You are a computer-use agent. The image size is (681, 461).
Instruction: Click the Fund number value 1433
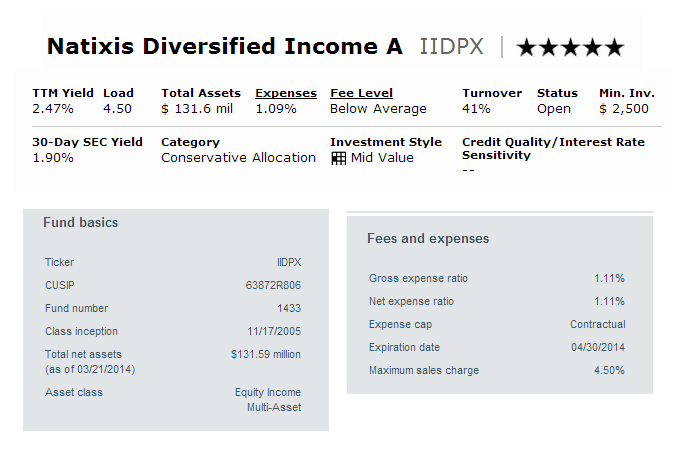coord(289,308)
